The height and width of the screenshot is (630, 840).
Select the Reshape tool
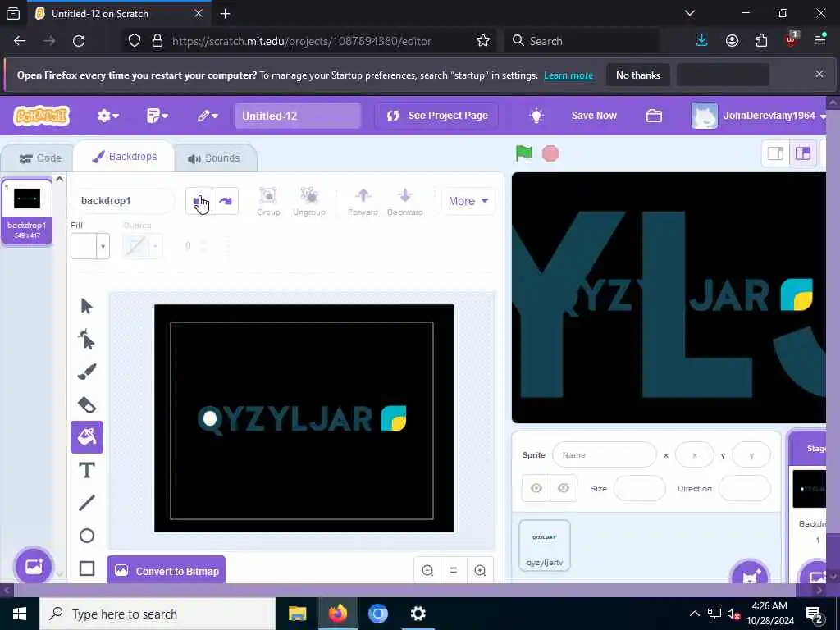(87, 339)
